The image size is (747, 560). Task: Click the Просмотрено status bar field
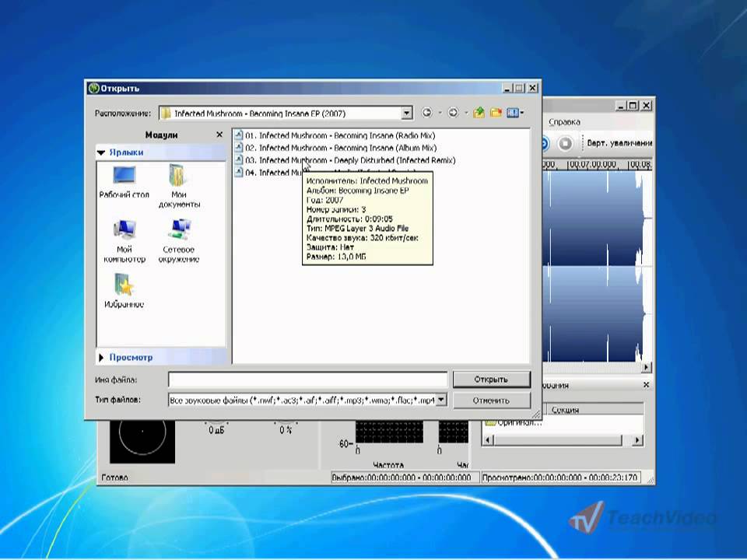[561, 477]
